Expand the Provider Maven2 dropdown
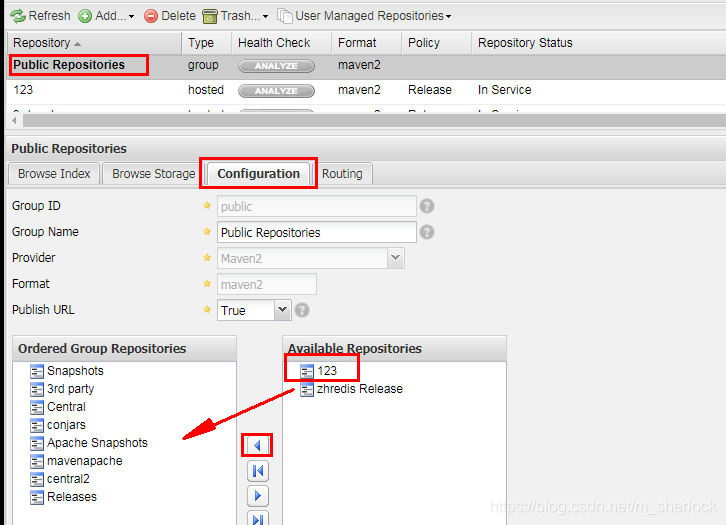Viewport: 726px width, 525px height. click(x=395, y=258)
